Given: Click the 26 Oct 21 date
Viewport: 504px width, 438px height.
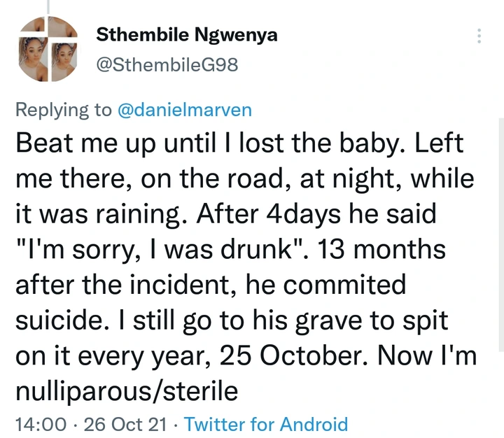Looking at the screenshot, I should (x=125, y=424).
